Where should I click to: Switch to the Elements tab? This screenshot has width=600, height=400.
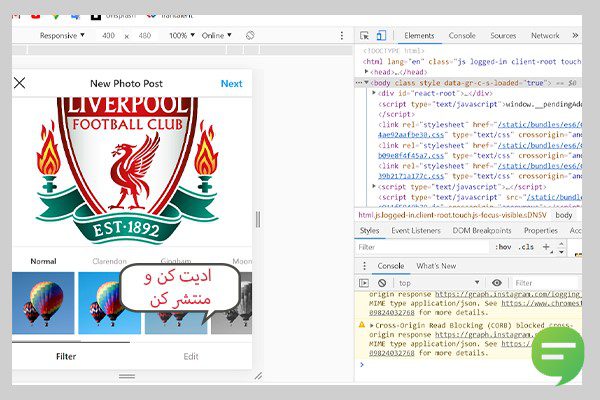click(x=419, y=36)
